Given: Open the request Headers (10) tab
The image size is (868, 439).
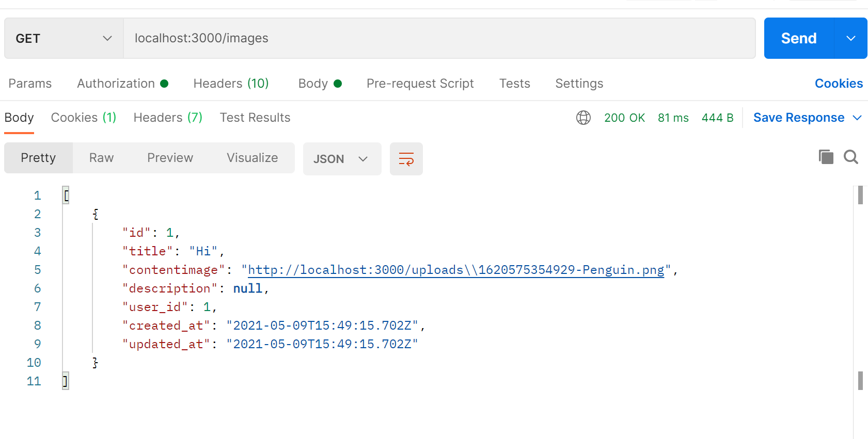Looking at the screenshot, I should (x=231, y=84).
